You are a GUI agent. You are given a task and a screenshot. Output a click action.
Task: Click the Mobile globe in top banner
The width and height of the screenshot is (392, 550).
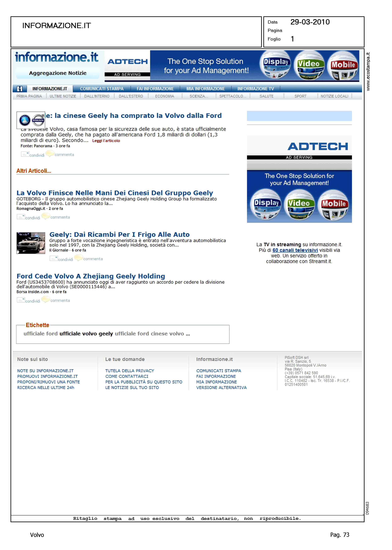click(343, 65)
